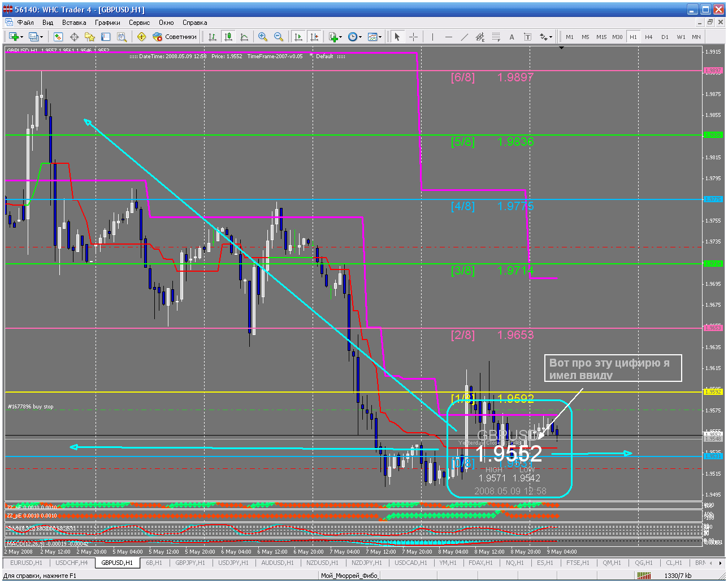This screenshot has height=583, width=728.
Task: Select the Text tool letter A
Action: (x=512, y=37)
